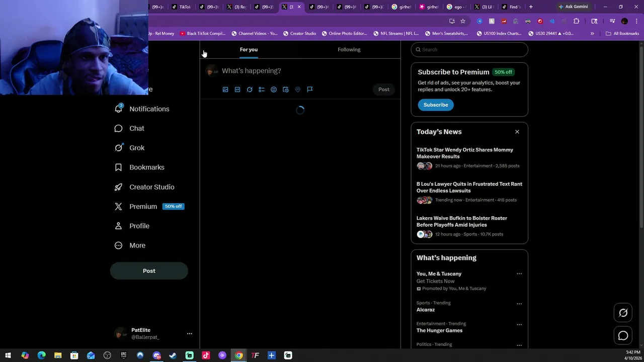
Task: Open Chrome tab search icon
Action: tap(594, 21)
